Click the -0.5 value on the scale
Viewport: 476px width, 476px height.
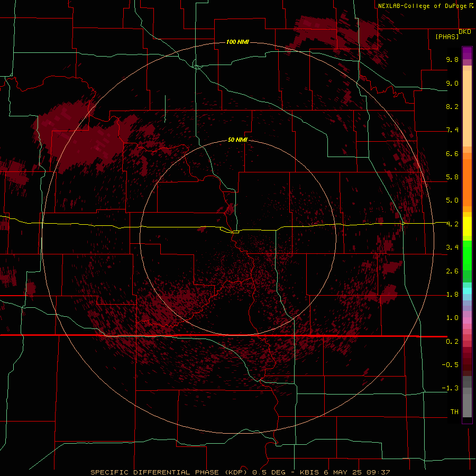click(x=450, y=364)
